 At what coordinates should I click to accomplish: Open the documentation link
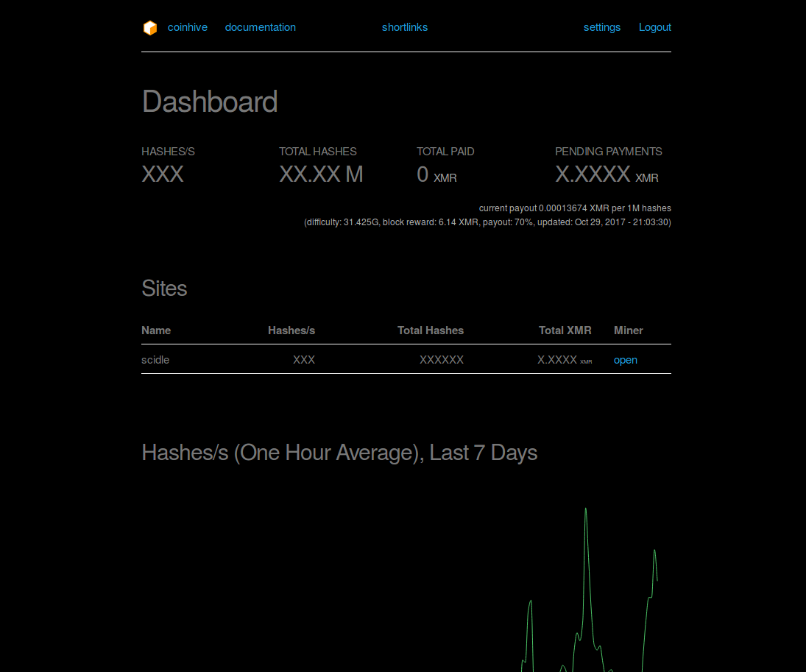pos(260,27)
